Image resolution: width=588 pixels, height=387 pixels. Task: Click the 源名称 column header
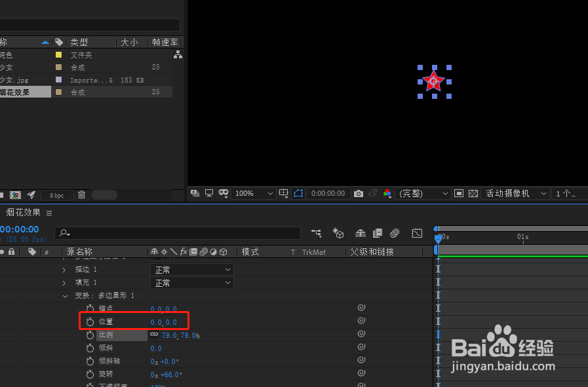pos(79,251)
